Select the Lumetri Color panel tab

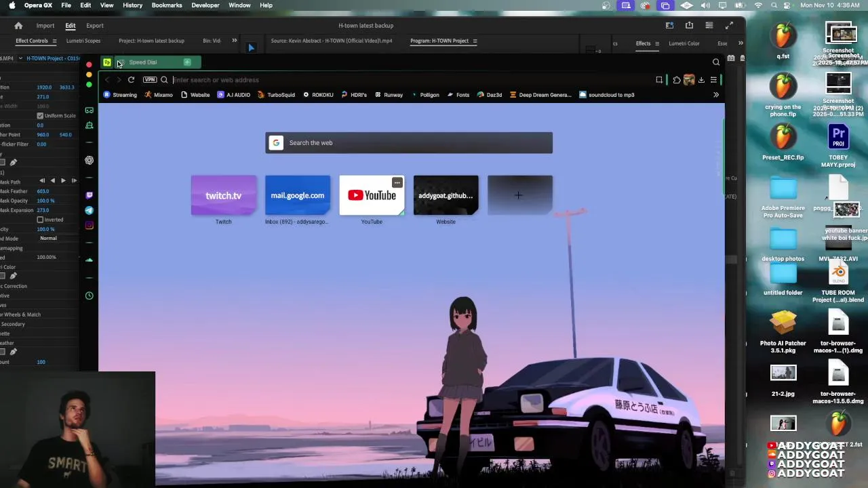tap(684, 43)
